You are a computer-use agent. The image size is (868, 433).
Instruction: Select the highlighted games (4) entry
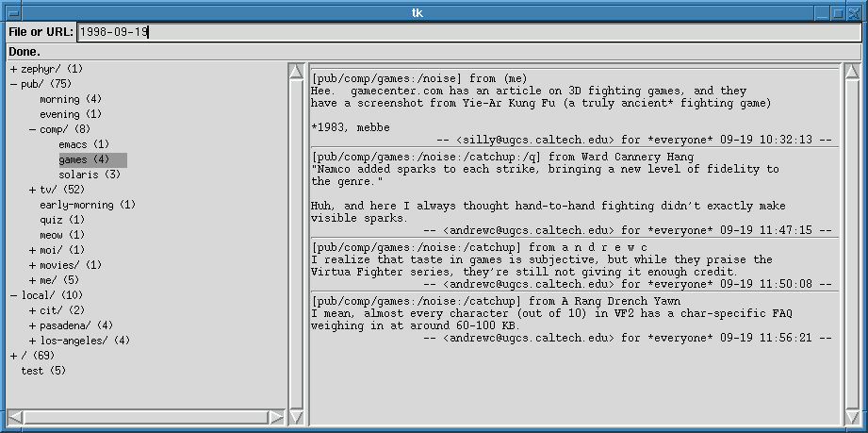pos(93,159)
